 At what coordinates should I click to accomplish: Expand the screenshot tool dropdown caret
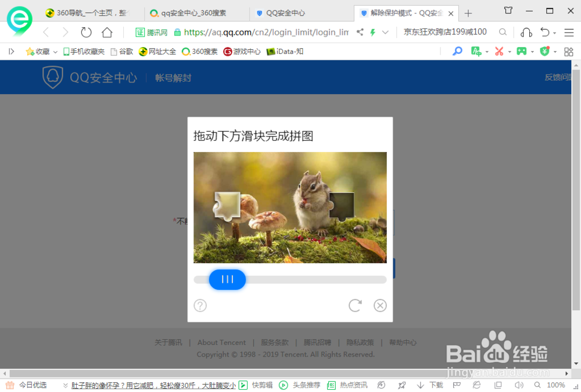tap(510, 52)
